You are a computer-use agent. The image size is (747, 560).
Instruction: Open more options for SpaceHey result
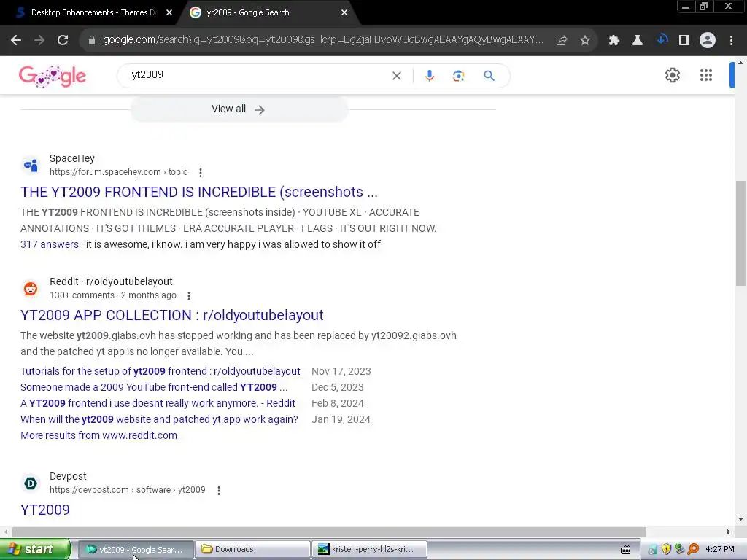tap(201, 172)
